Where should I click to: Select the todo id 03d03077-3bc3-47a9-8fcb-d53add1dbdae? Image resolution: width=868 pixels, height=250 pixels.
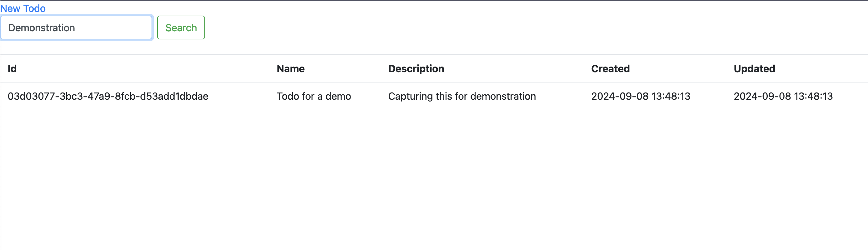coord(108,96)
